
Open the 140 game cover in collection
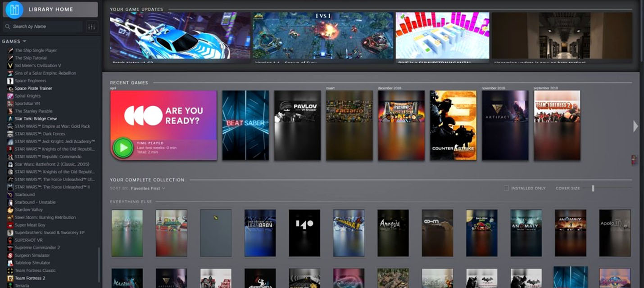click(304, 233)
